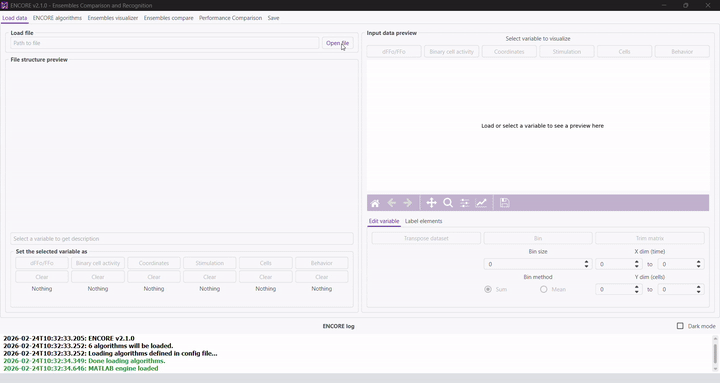Set selected variable as Coordinates

[154, 263]
